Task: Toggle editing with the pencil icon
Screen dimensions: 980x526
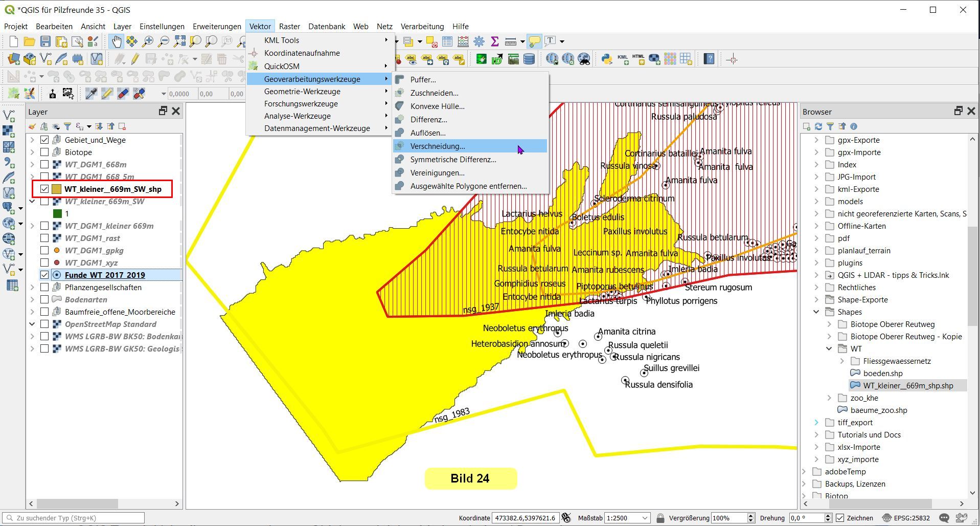Action: (x=135, y=59)
